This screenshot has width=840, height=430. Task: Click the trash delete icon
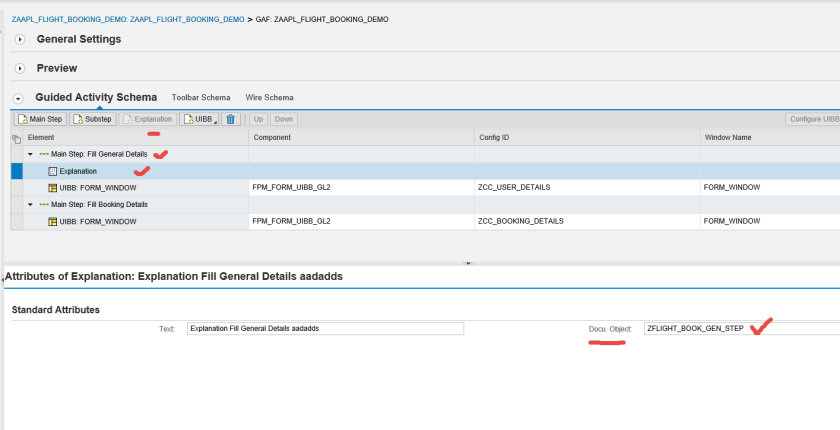230,119
